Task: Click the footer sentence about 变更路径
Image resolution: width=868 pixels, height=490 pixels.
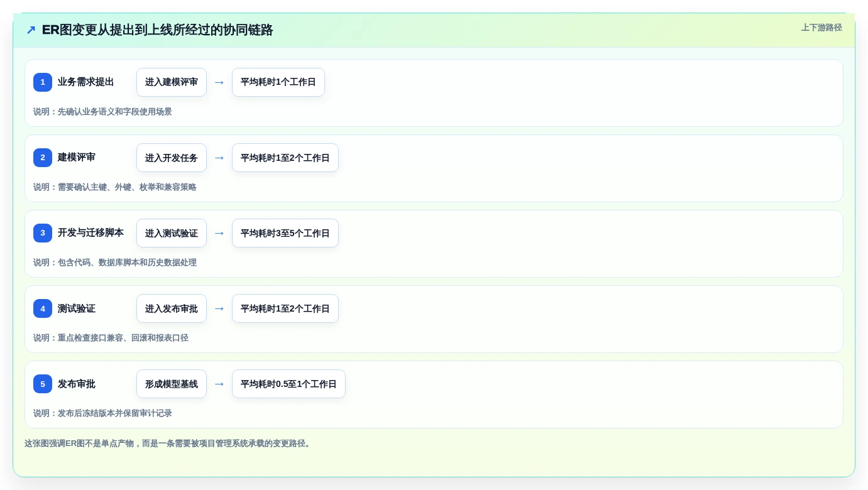Action: point(168,444)
